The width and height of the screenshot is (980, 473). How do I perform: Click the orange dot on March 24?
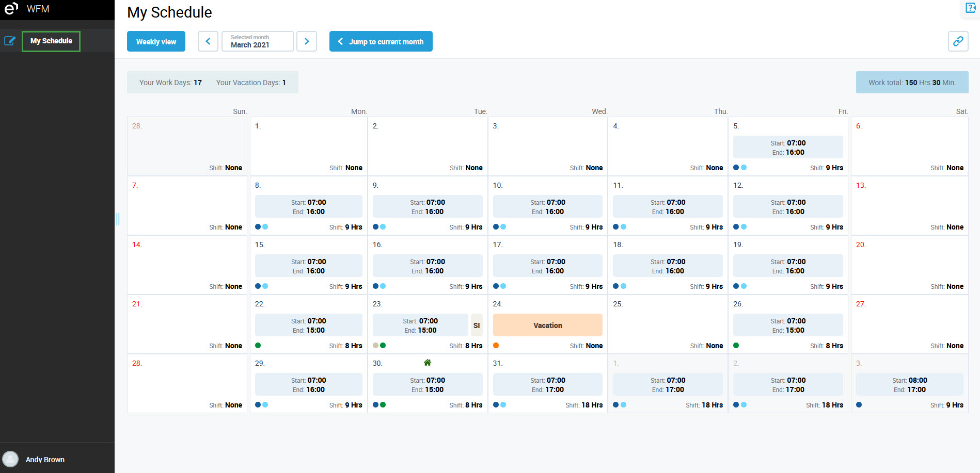point(496,346)
